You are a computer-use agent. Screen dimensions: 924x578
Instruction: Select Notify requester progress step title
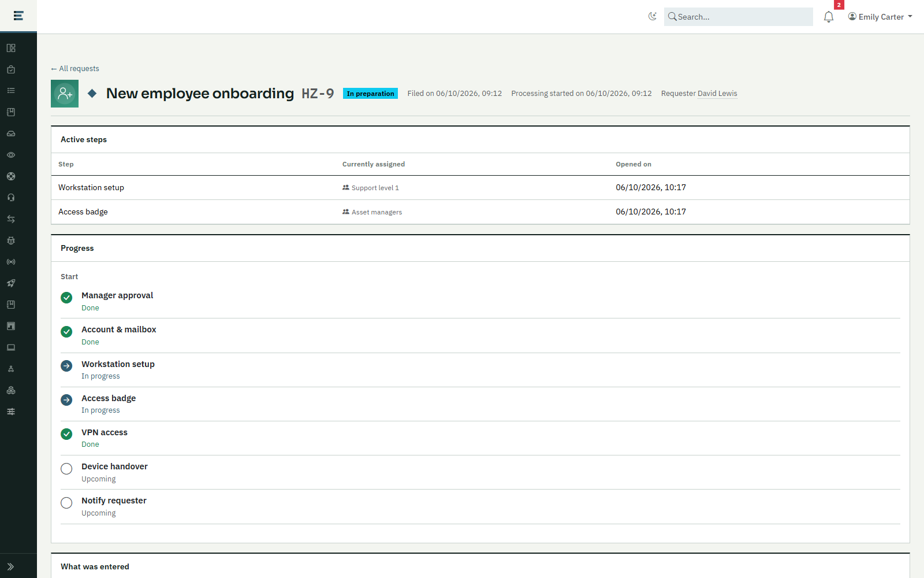(114, 501)
